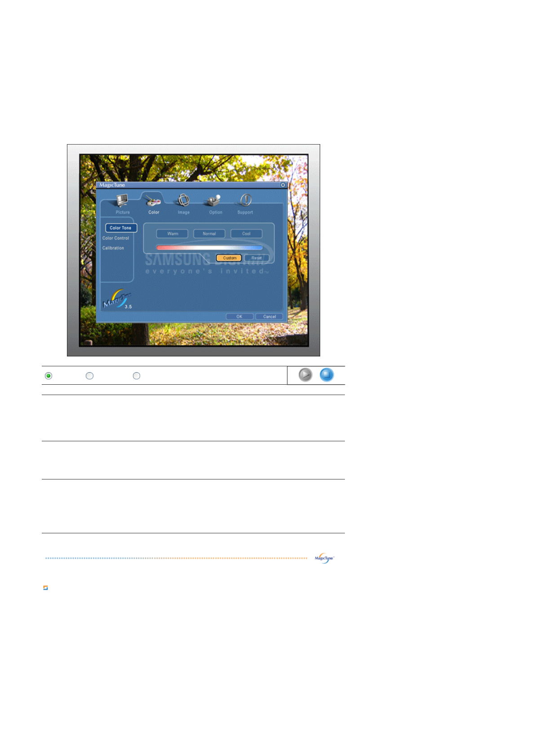The height and width of the screenshot is (756, 534).
Task: Select the green-filled radio button
Action: [49, 376]
